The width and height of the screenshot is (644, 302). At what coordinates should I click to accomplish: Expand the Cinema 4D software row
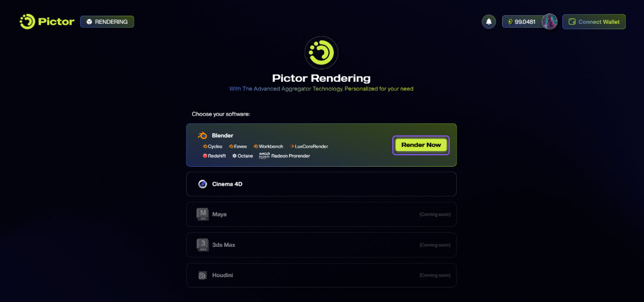click(321, 184)
